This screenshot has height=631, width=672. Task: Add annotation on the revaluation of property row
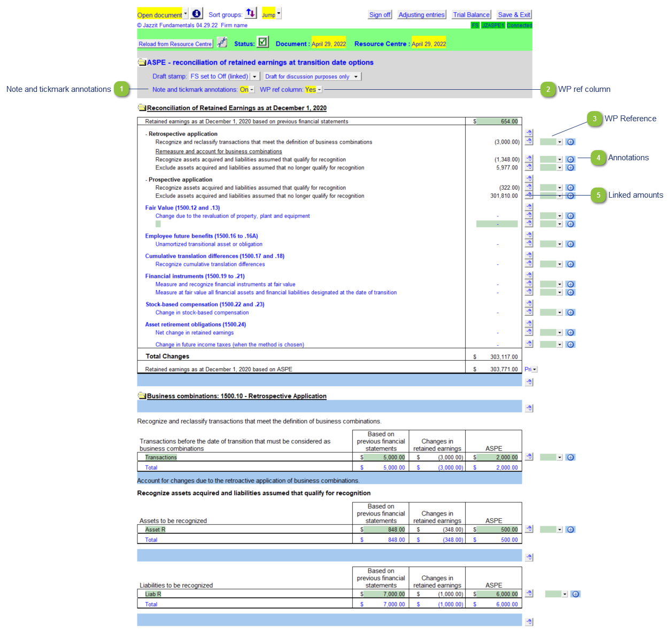[x=570, y=216]
